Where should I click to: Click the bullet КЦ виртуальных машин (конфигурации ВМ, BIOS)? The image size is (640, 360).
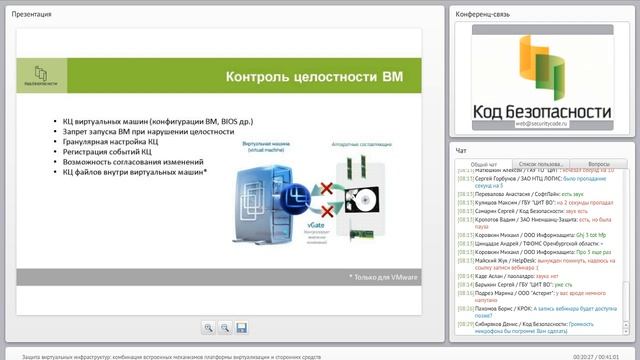pyautogui.click(x=158, y=121)
